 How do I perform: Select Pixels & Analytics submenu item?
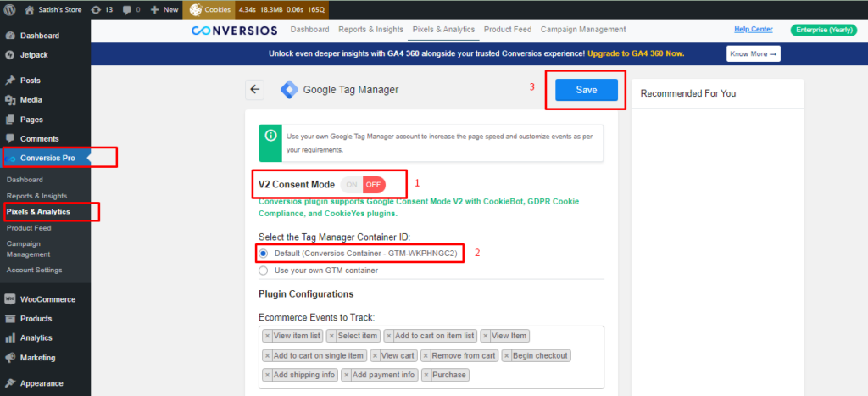[x=39, y=212]
